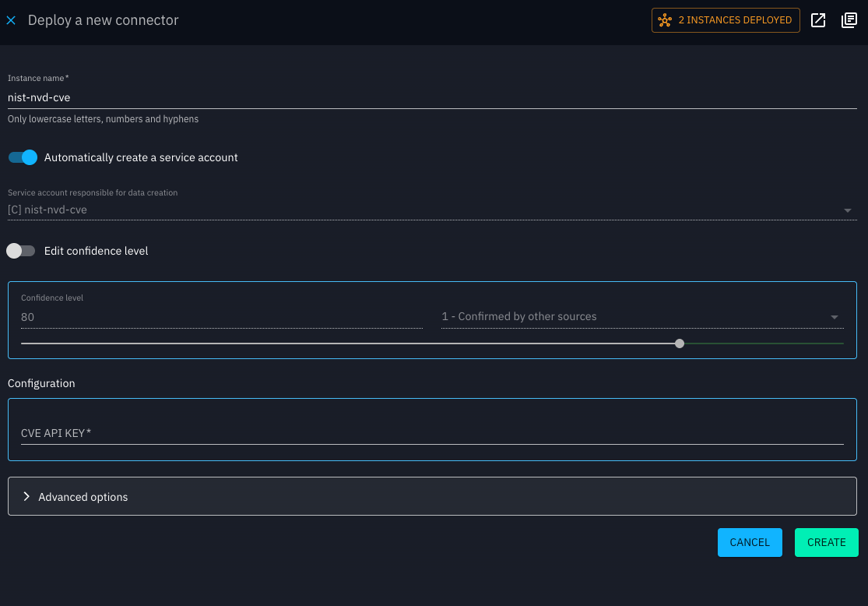Click the caret arrow of the service account field
The width and height of the screenshot is (868, 606).
(x=847, y=210)
